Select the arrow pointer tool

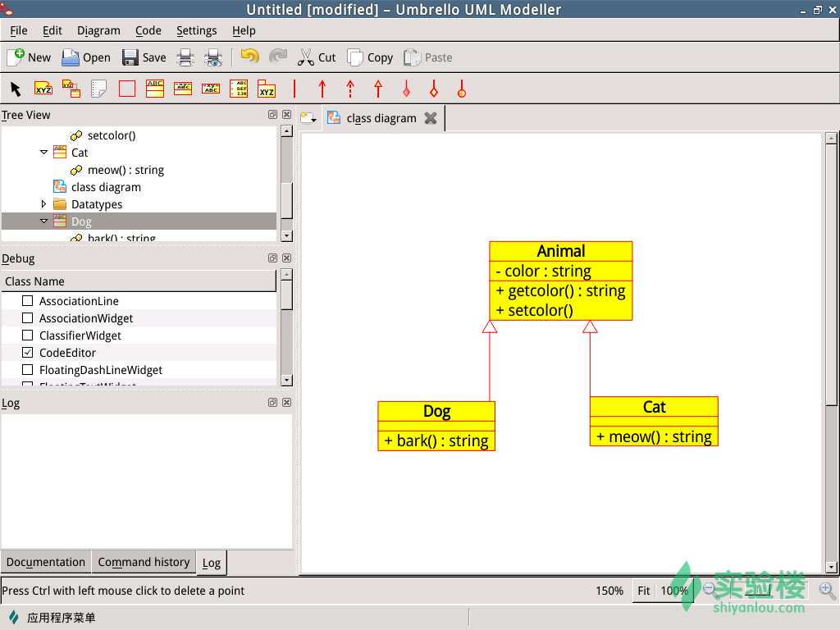[x=16, y=89]
